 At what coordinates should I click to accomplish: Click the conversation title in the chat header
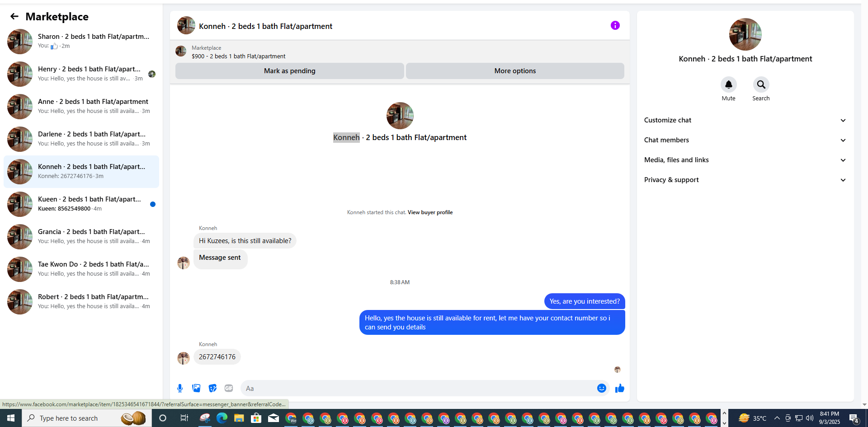click(x=265, y=26)
